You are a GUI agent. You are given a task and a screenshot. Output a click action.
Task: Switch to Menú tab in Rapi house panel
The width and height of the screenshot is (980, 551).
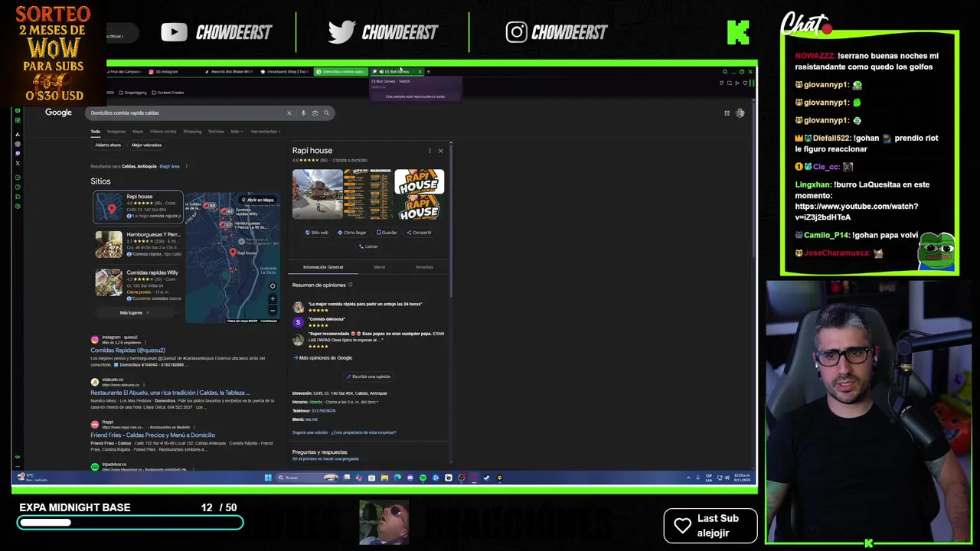coord(380,267)
